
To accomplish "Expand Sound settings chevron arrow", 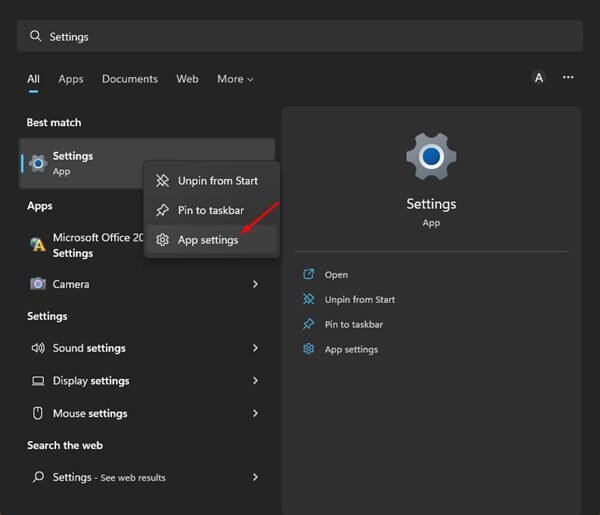I will [x=255, y=348].
